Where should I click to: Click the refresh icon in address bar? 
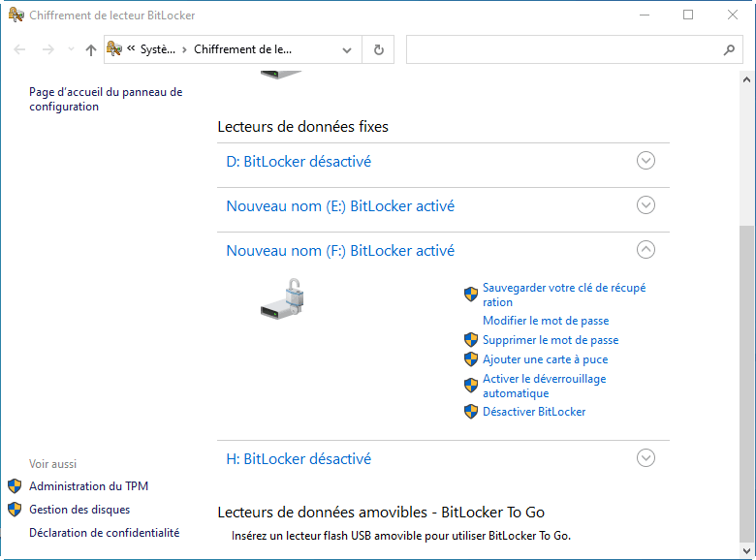click(378, 50)
